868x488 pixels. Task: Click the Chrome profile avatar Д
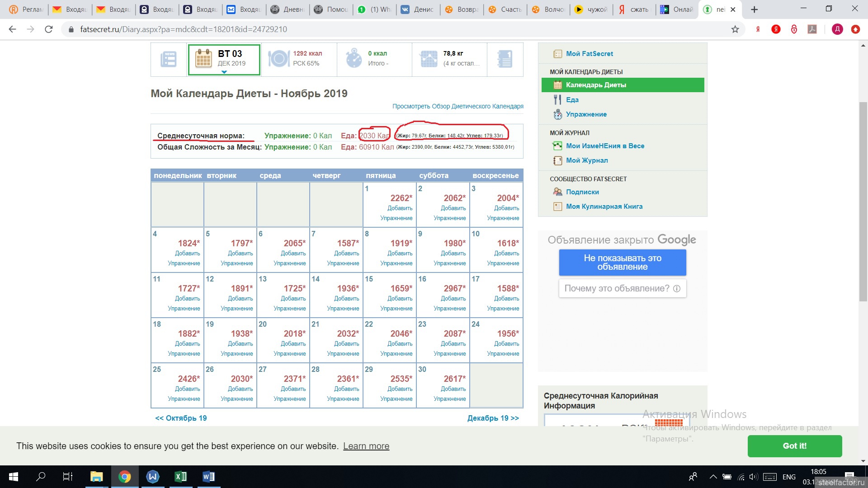click(x=837, y=29)
